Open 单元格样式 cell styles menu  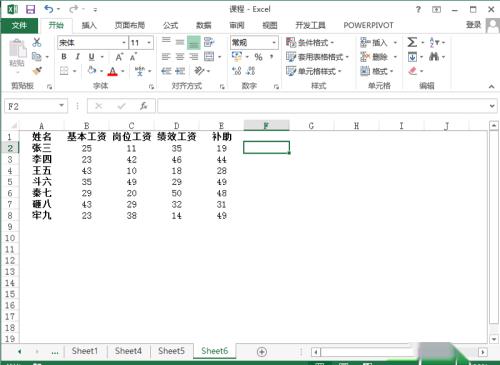tap(313, 71)
